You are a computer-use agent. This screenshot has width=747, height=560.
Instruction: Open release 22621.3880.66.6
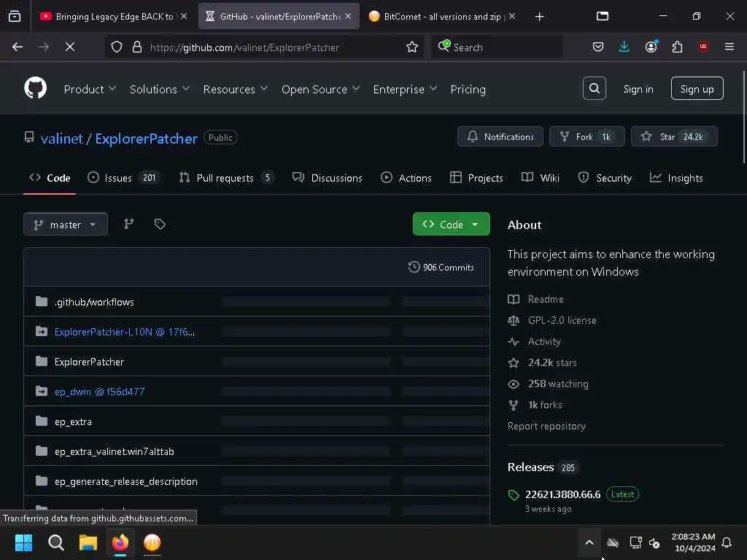coord(562,494)
